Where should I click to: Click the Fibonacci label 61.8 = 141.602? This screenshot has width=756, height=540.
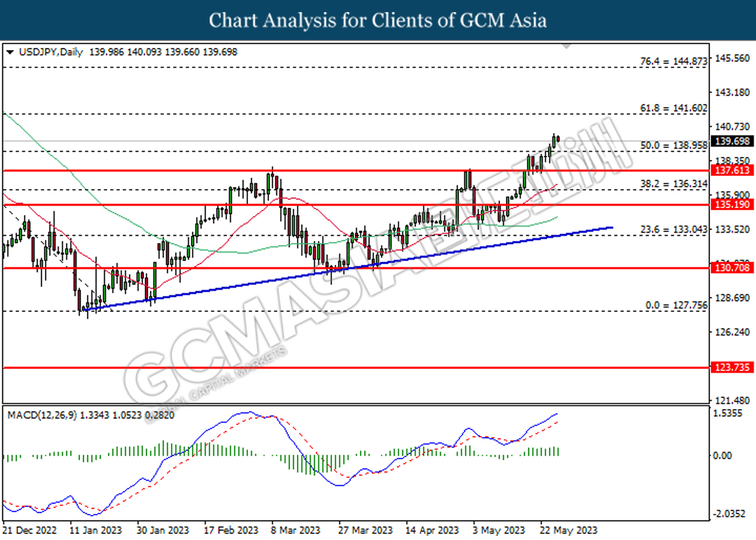[674, 108]
